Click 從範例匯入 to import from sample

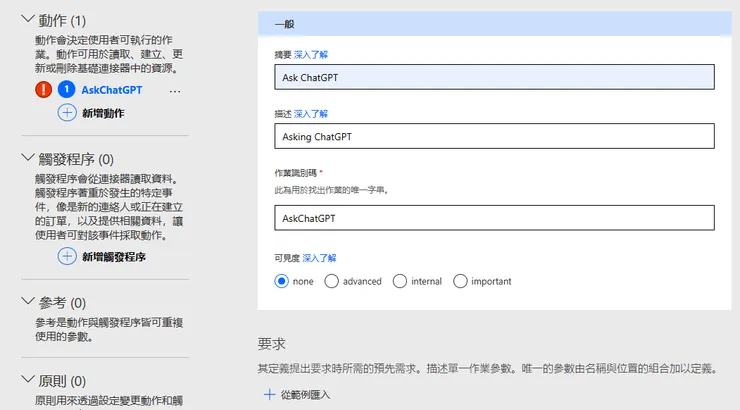pos(305,395)
